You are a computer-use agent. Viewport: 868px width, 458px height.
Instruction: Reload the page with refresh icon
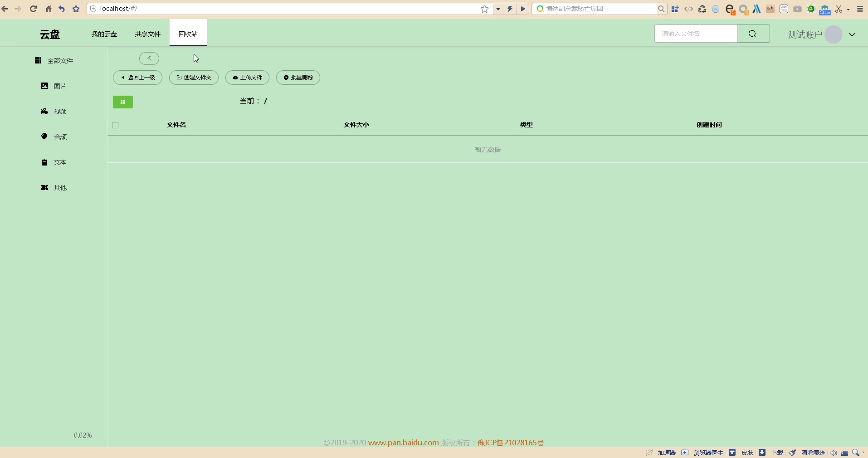coord(33,9)
